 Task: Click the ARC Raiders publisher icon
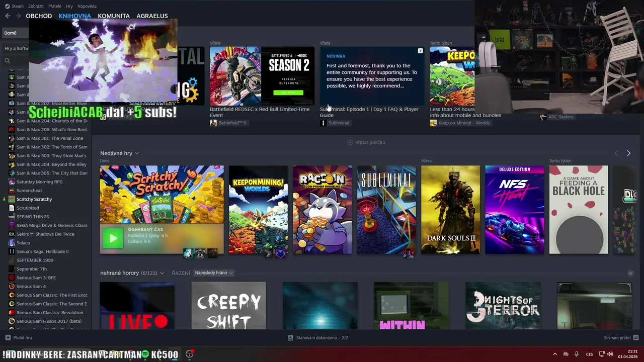click(x=543, y=117)
